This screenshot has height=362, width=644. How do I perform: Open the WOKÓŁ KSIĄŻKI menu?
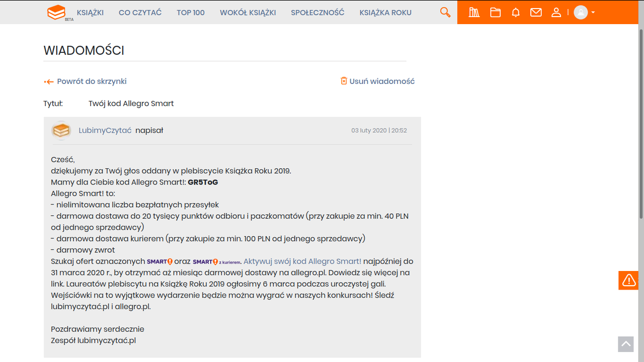click(248, 13)
